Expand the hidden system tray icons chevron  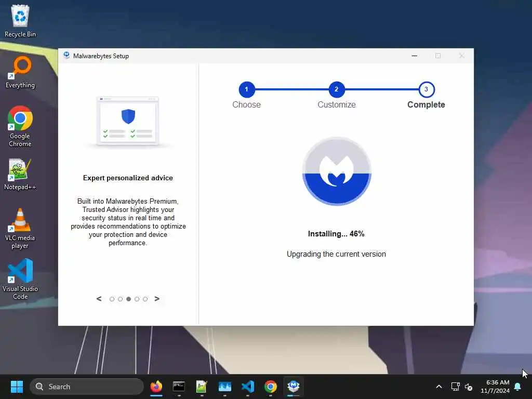[438, 387]
